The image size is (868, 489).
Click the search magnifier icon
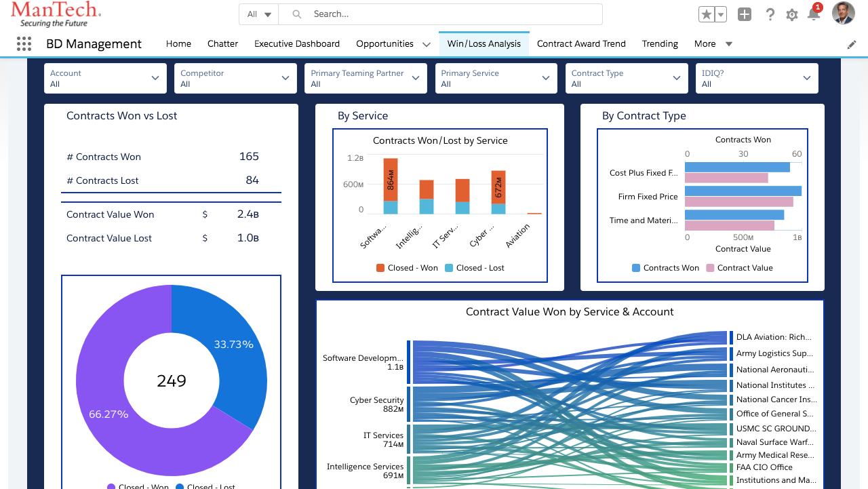coord(296,14)
